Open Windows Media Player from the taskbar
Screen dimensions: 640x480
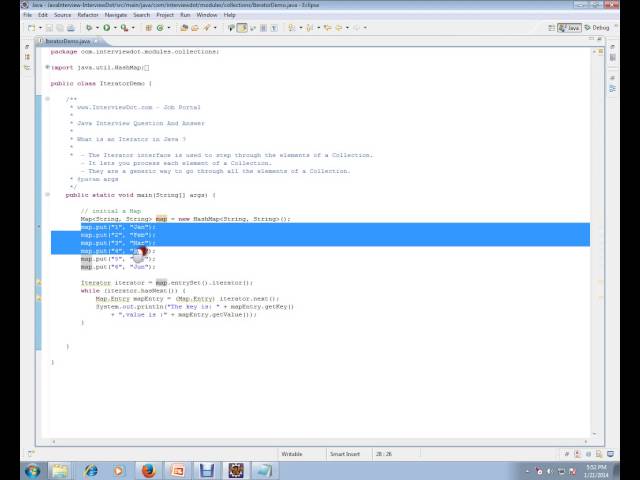tap(118, 471)
